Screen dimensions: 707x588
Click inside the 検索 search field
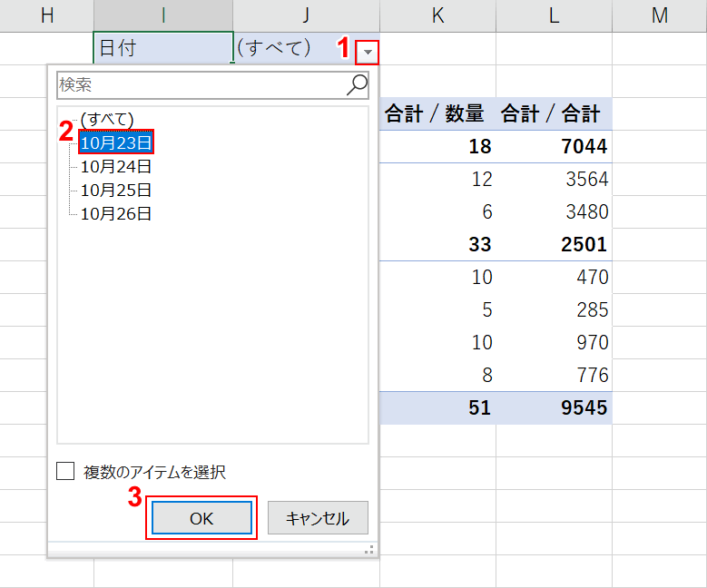point(200,85)
